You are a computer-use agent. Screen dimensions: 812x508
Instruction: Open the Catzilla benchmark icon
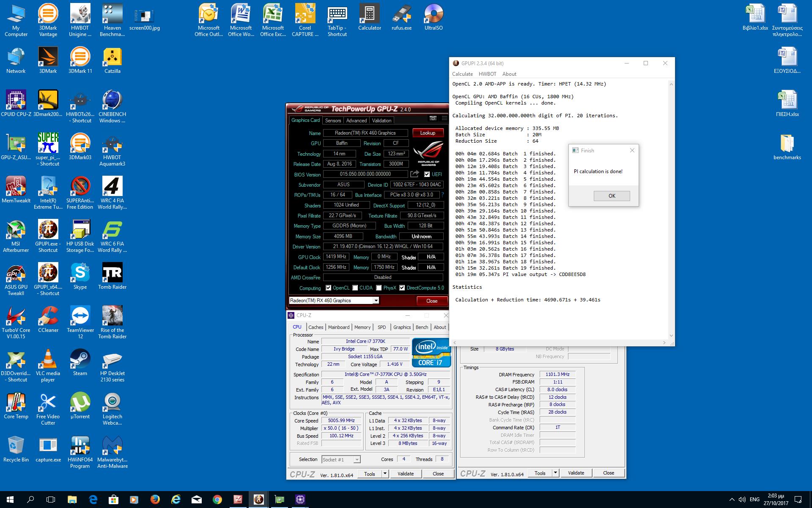(112, 60)
